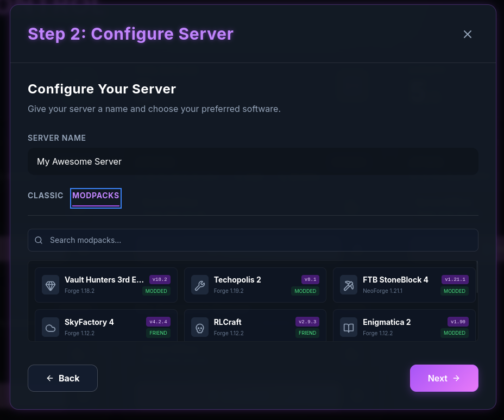Select the Techopolis 2 modpack card
Image resolution: width=504 pixels, height=420 pixels.
tap(255, 285)
